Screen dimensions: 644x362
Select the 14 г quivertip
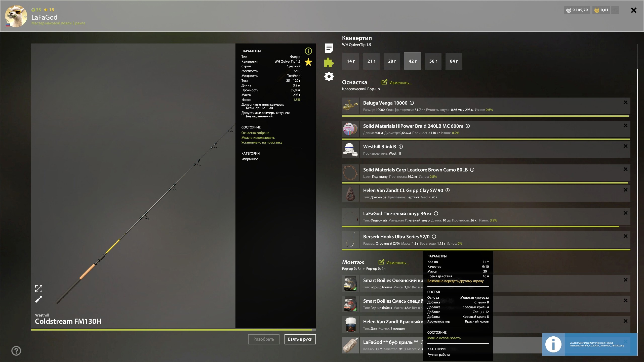351,61
